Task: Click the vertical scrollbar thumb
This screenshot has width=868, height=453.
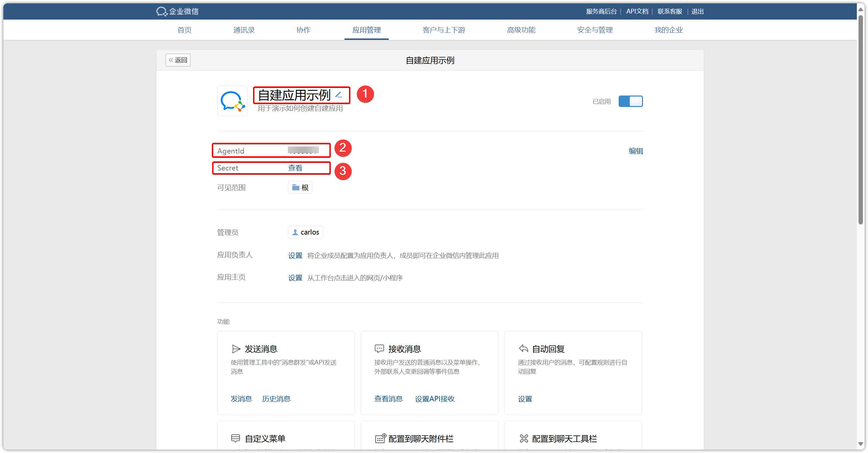Action: [x=861, y=119]
